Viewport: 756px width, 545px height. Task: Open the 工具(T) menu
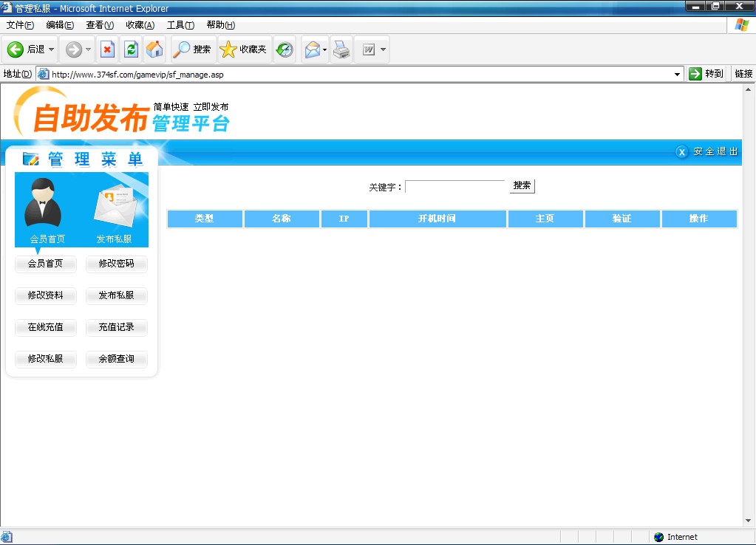180,25
